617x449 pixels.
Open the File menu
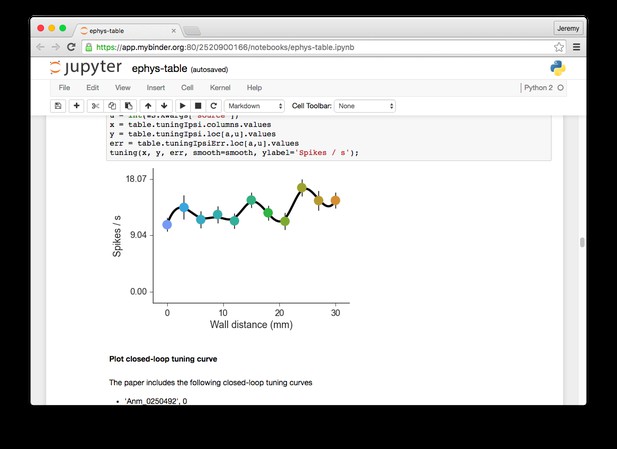coord(64,88)
